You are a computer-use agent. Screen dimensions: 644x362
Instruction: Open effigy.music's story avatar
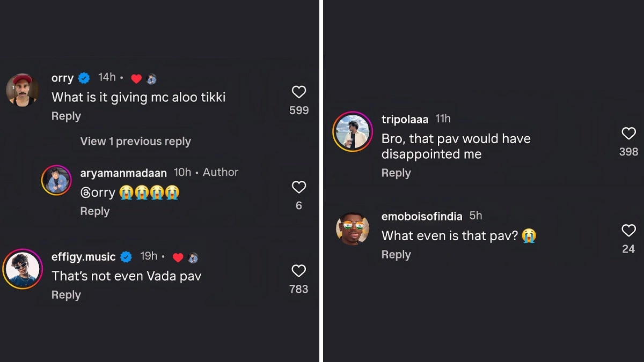22,269
